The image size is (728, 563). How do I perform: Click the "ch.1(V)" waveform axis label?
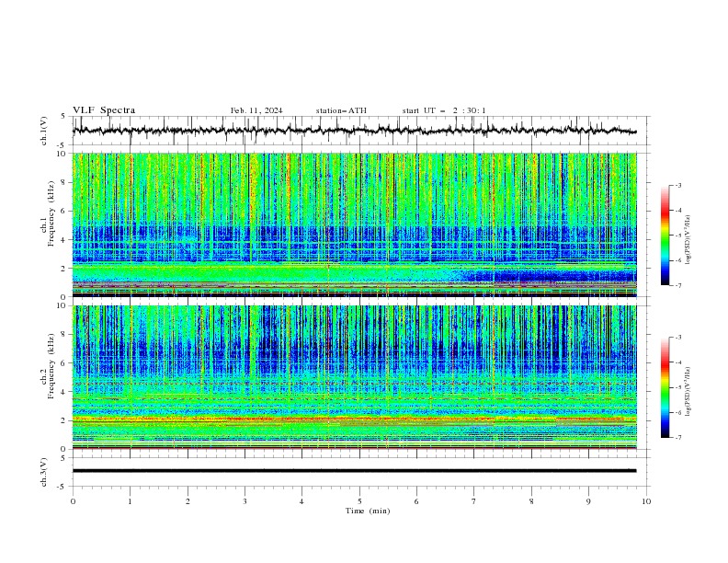tap(44, 131)
